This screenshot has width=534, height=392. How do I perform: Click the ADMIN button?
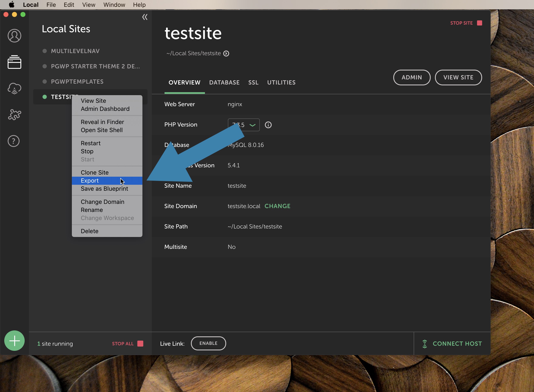point(412,77)
